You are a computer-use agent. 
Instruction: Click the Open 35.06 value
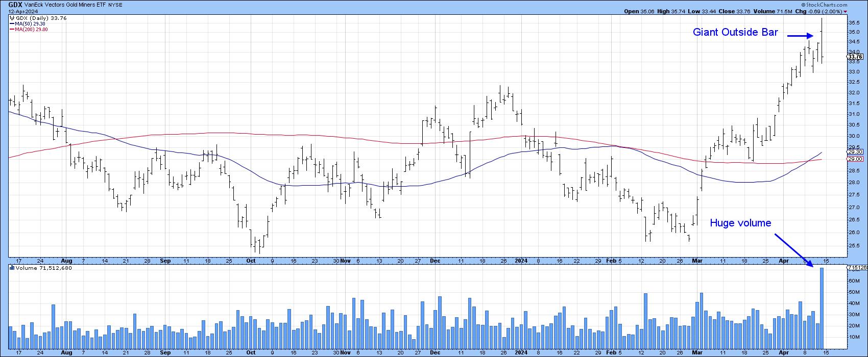639,11
